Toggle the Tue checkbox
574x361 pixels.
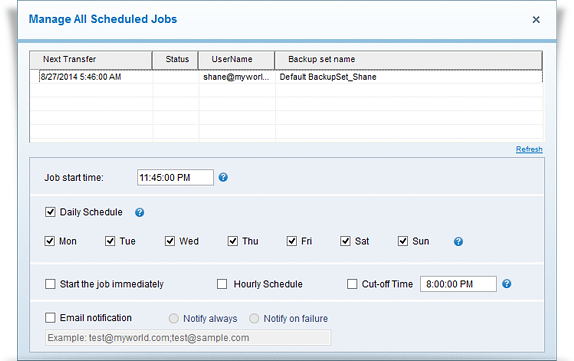pos(110,241)
